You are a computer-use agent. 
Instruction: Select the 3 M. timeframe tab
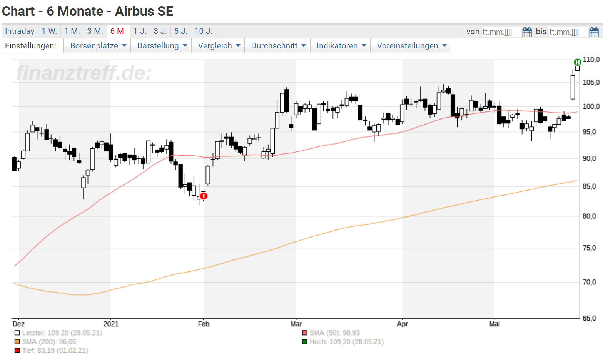[95, 31]
